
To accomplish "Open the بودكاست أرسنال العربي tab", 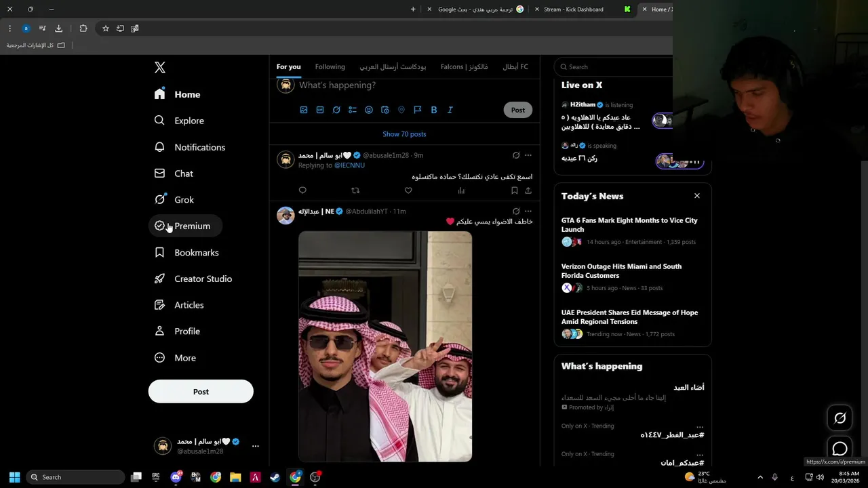I will click(x=393, y=66).
